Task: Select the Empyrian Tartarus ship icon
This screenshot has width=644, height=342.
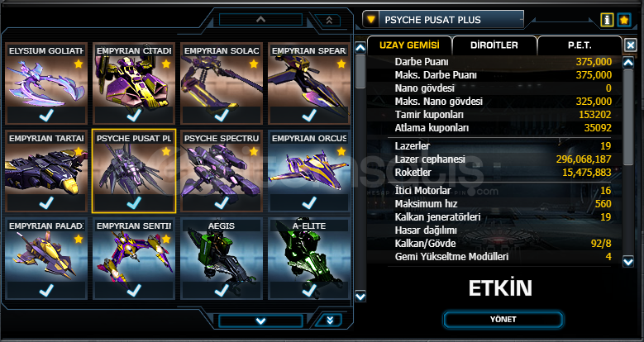Action: [46, 169]
